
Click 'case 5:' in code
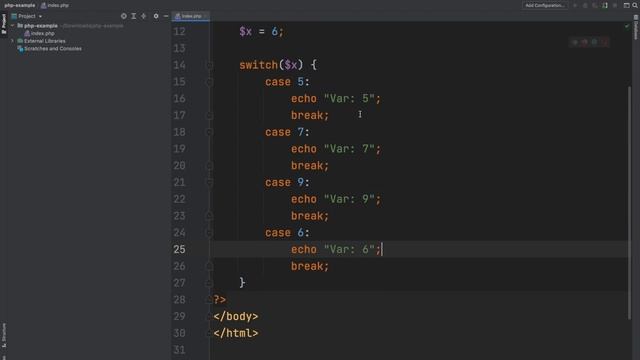click(287, 82)
